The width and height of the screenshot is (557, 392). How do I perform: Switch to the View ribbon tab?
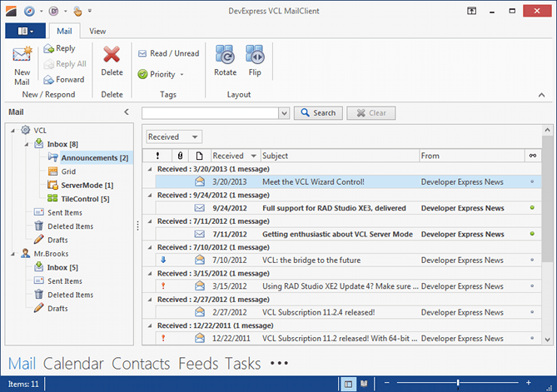tap(97, 32)
